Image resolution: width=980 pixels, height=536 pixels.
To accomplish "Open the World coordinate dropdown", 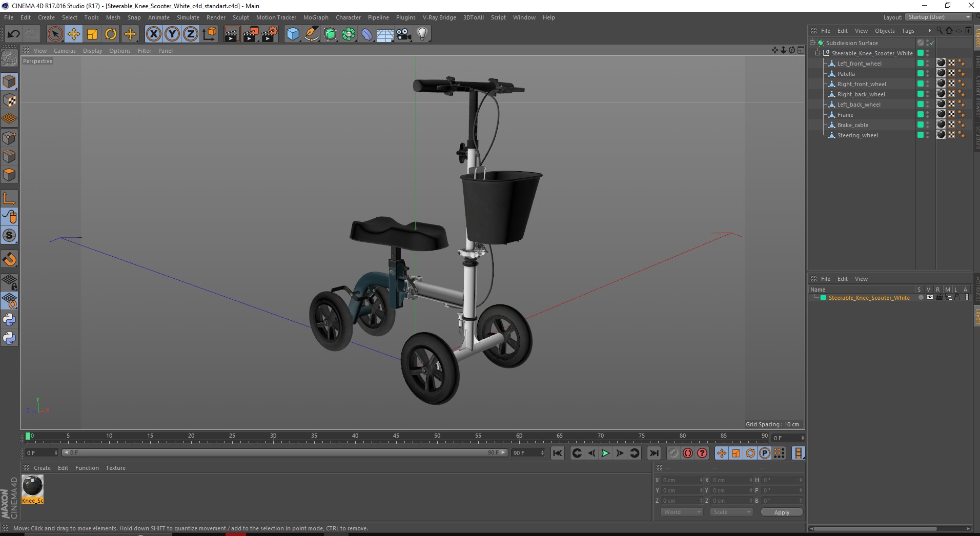I will coord(681,512).
